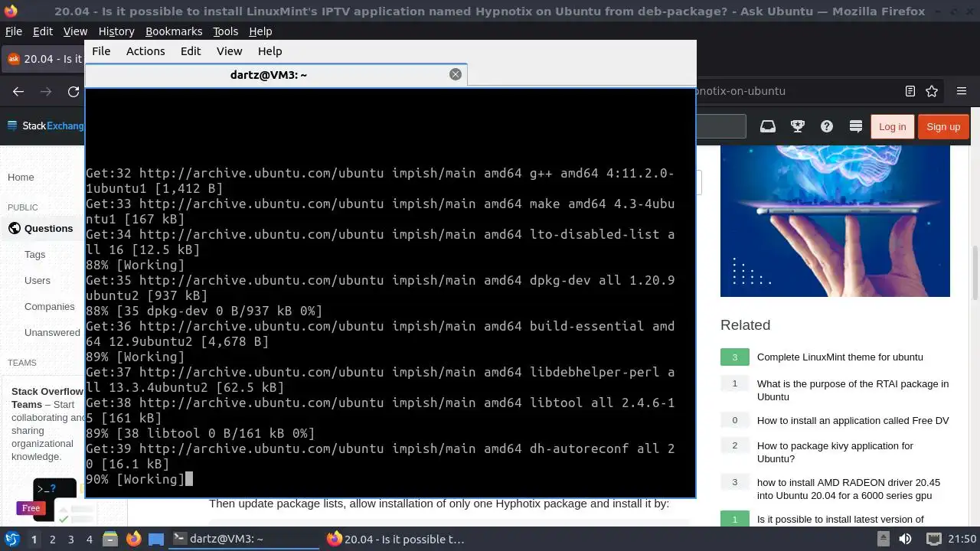
Task: Click the Stack Overflow Teams heading link
Action: [47, 397]
